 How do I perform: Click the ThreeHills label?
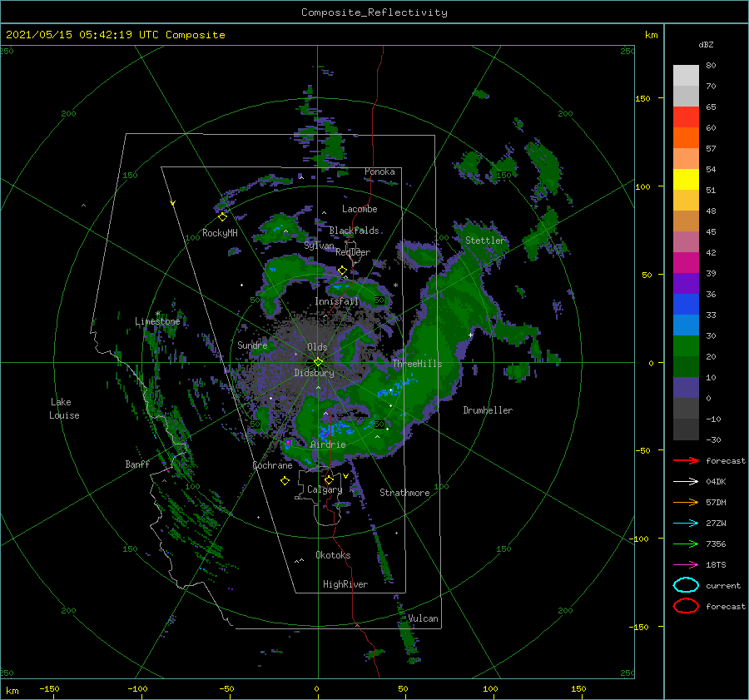pos(417,364)
